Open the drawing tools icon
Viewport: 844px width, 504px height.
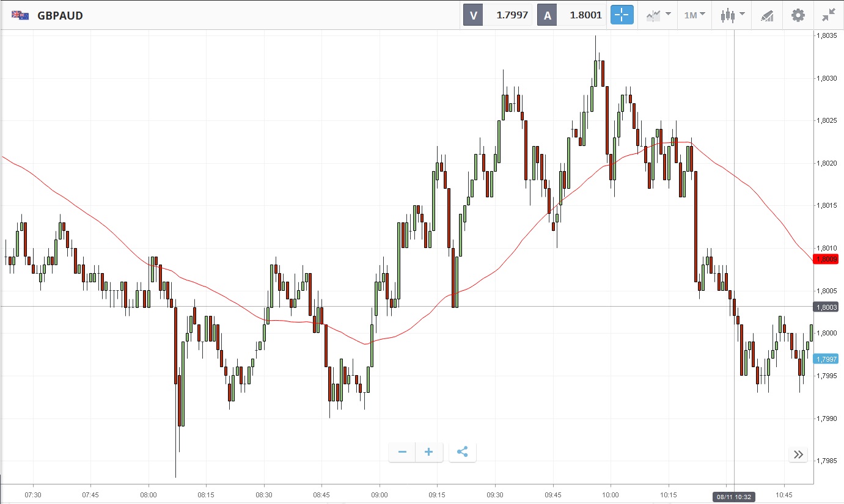(767, 15)
